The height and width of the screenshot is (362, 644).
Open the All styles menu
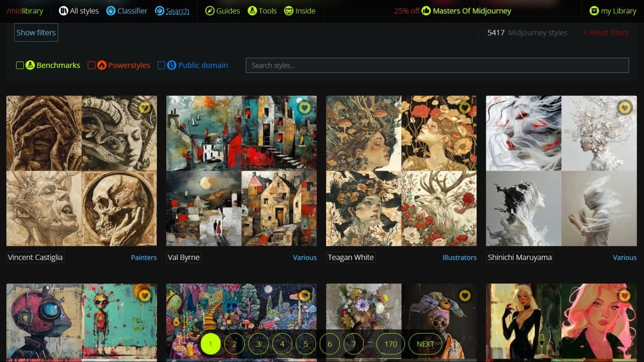(x=79, y=11)
